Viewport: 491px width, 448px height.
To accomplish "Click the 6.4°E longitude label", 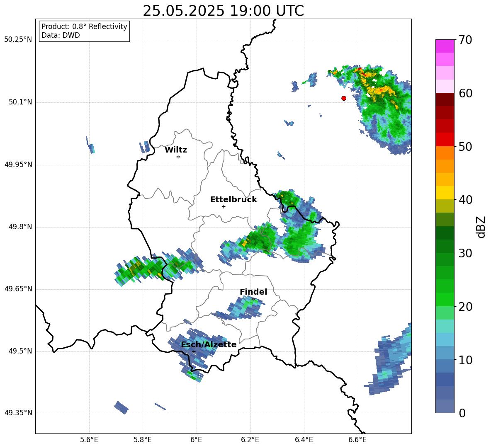I will tap(304, 440).
